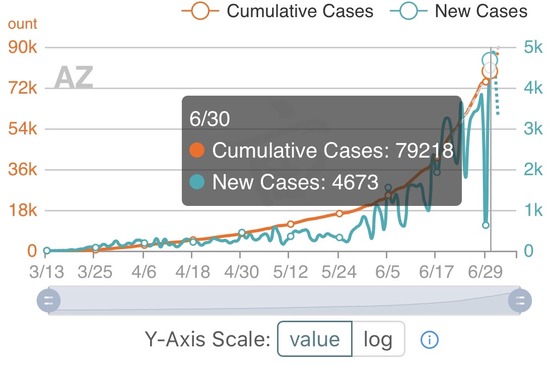Toggle the Cumulative Cases legend marker
The width and height of the screenshot is (550, 366).
click(x=200, y=11)
